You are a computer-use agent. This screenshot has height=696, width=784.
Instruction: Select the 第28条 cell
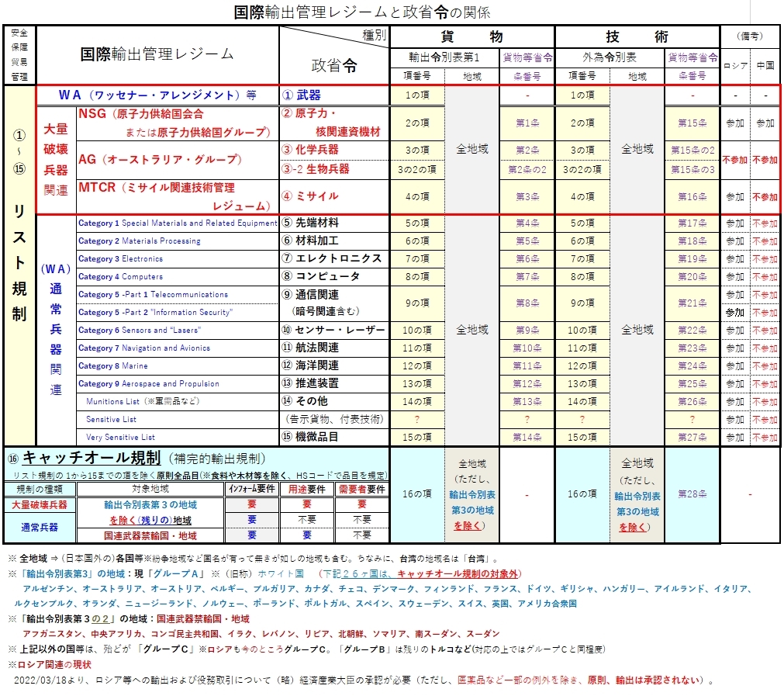pyautogui.click(x=692, y=494)
